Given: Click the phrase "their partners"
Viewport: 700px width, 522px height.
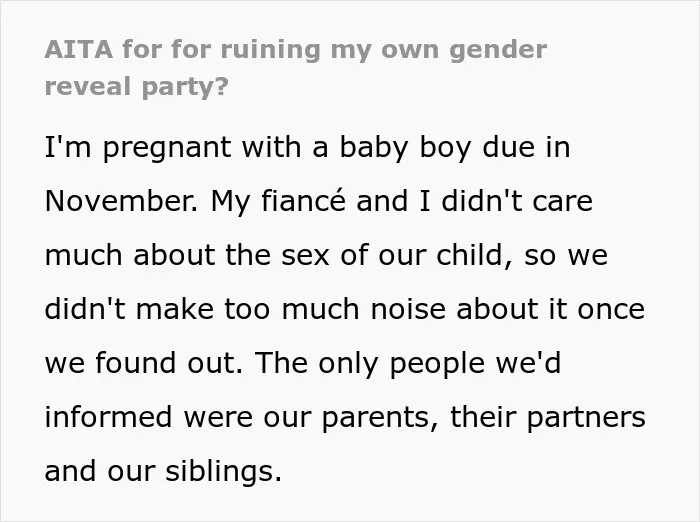Looking at the screenshot, I should (548, 418).
